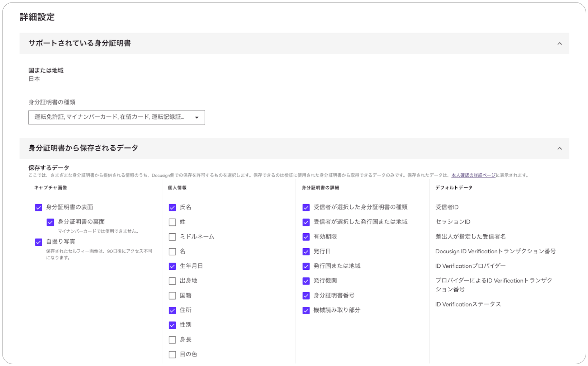Viewport: 588px width, 366px height.
Task: Click the キャプチャ画像 column header
Action: tap(51, 188)
